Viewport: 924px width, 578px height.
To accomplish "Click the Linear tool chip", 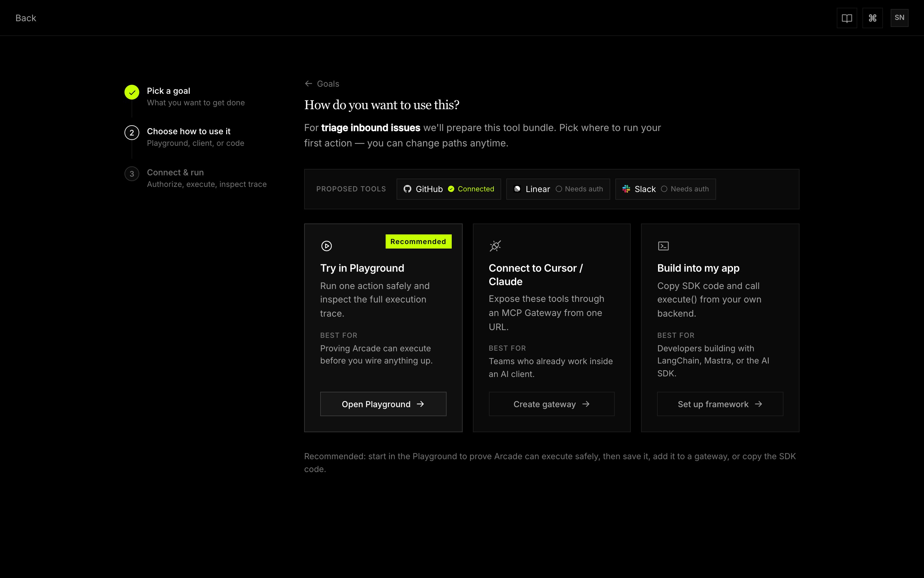I will 558,189.
